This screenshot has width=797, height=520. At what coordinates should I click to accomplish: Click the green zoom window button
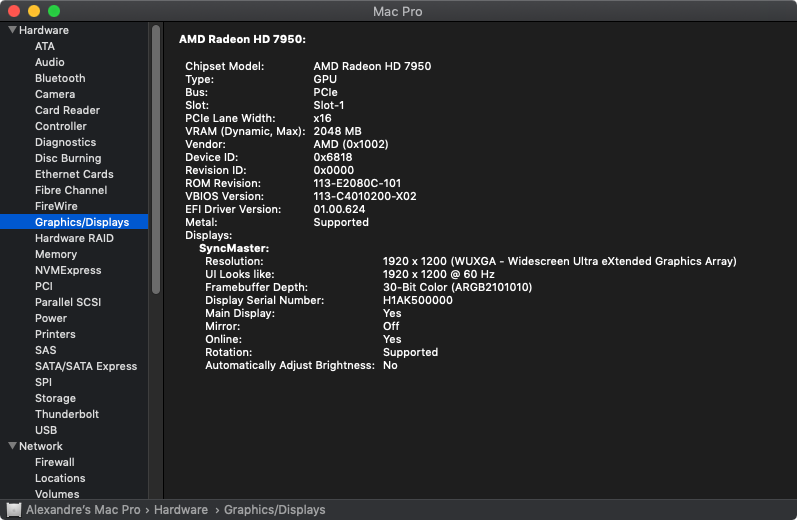[x=54, y=11]
